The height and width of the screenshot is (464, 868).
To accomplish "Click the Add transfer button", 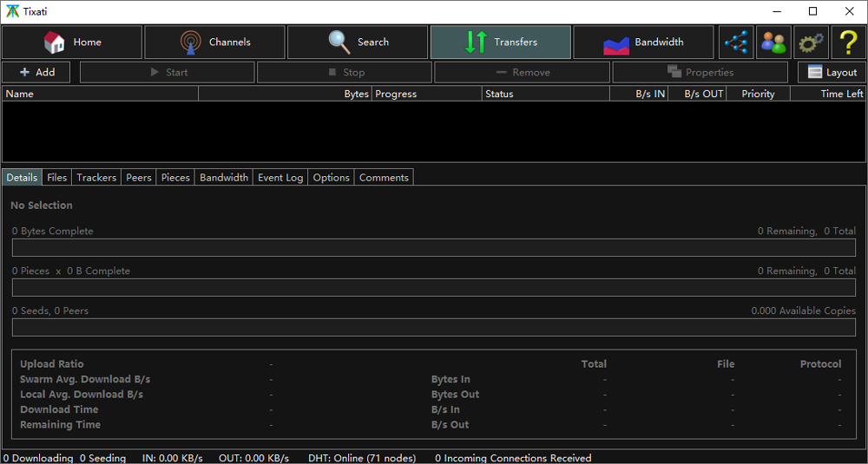I will [x=36, y=73].
